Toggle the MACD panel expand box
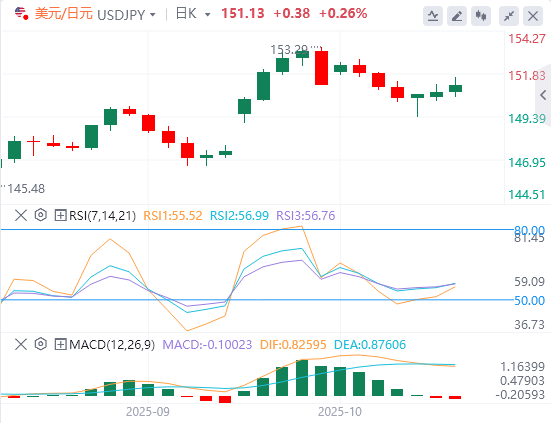Viewport: 551px width, 423px height. [x=60, y=344]
